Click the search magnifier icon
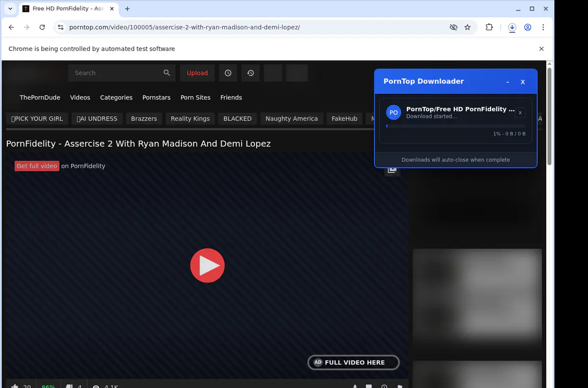The image size is (588, 388). pyautogui.click(x=167, y=73)
